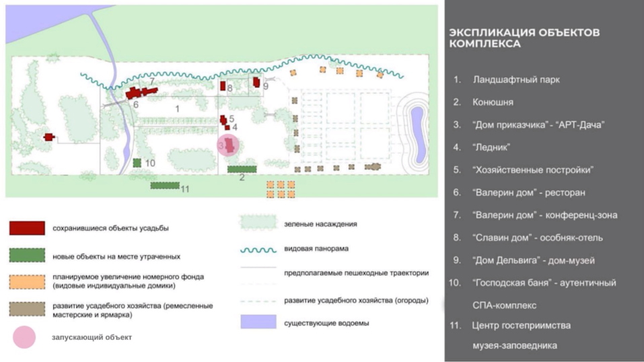Select 'Ландшафтный парк' in the object list

pos(516,79)
